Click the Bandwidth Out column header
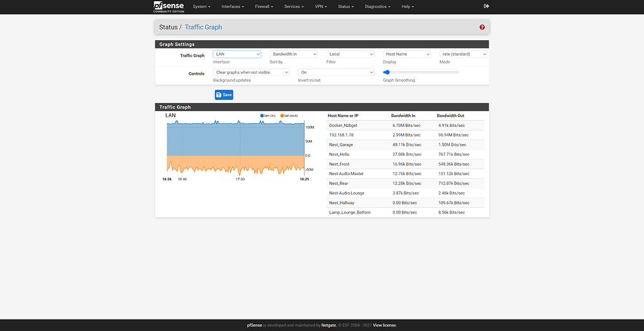 click(x=450, y=116)
